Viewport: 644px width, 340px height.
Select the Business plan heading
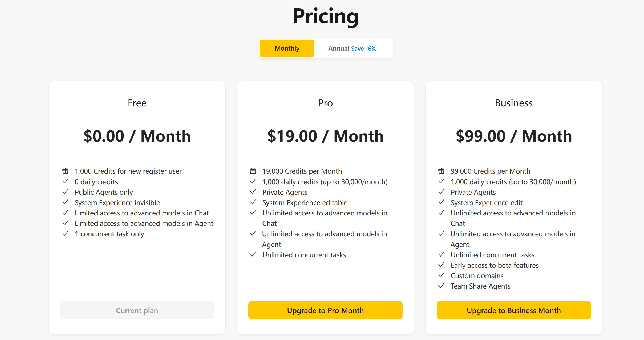514,103
